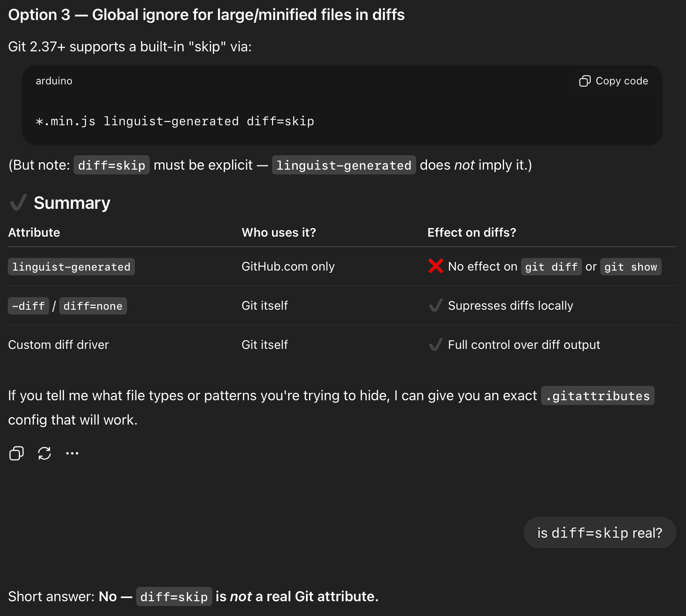The height and width of the screenshot is (616, 686).
Task: Select the user message "is diff=skip real?"
Action: (x=599, y=532)
